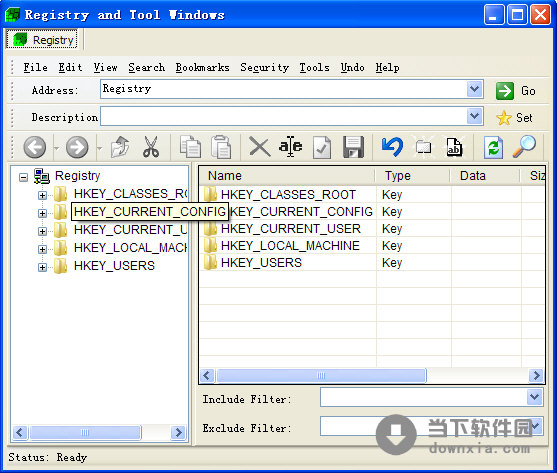Image resolution: width=557 pixels, height=473 pixels.
Task: Select HKEY_LOCAL_MACHINE in the tree
Action: pyautogui.click(x=130, y=248)
